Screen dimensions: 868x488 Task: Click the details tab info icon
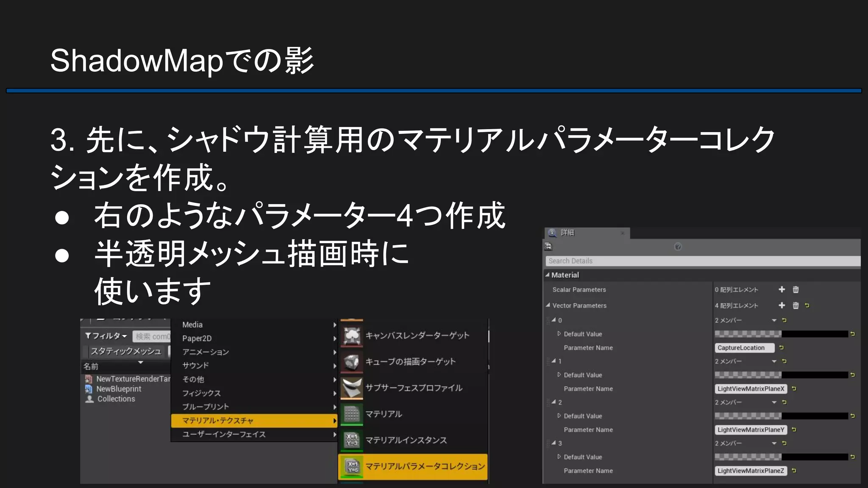click(552, 233)
